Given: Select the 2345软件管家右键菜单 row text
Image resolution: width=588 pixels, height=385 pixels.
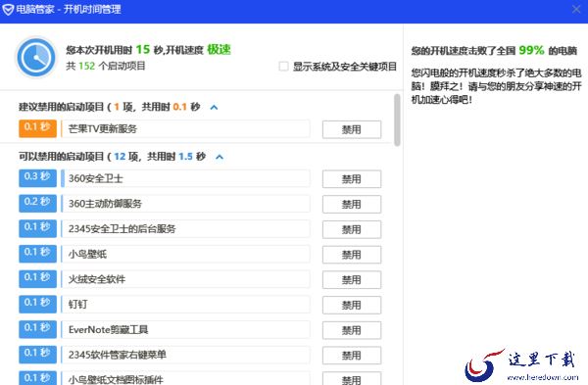Looking at the screenshot, I should click(118, 355).
